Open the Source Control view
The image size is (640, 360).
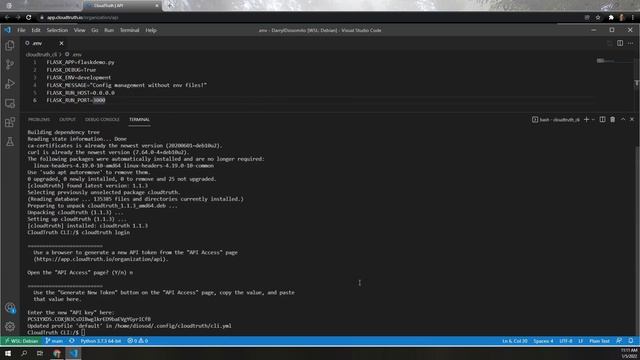[x=10, y=64]
